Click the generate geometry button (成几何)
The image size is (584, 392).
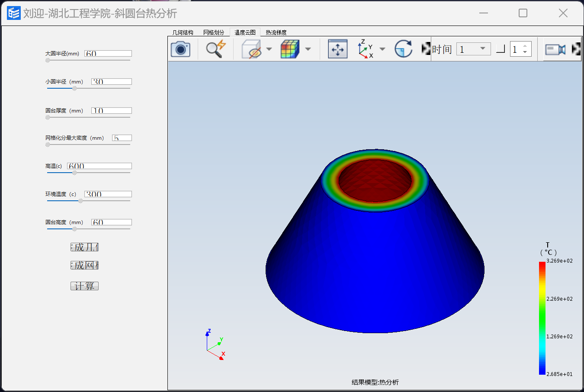tap(85, 247)
